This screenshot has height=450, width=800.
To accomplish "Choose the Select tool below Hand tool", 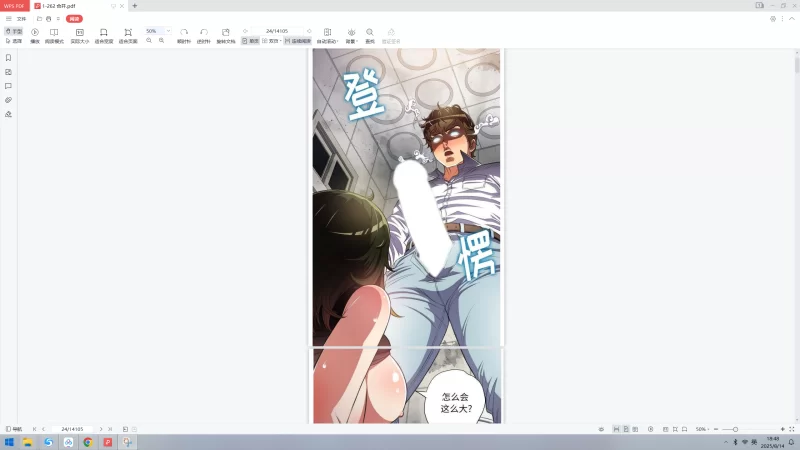I will click(x=14, y=41).
